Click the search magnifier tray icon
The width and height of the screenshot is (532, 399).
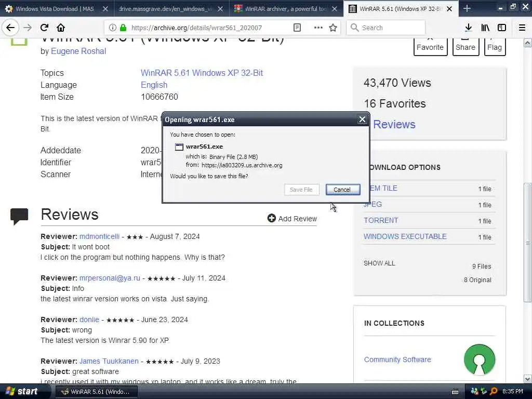(x=494, y=392)
